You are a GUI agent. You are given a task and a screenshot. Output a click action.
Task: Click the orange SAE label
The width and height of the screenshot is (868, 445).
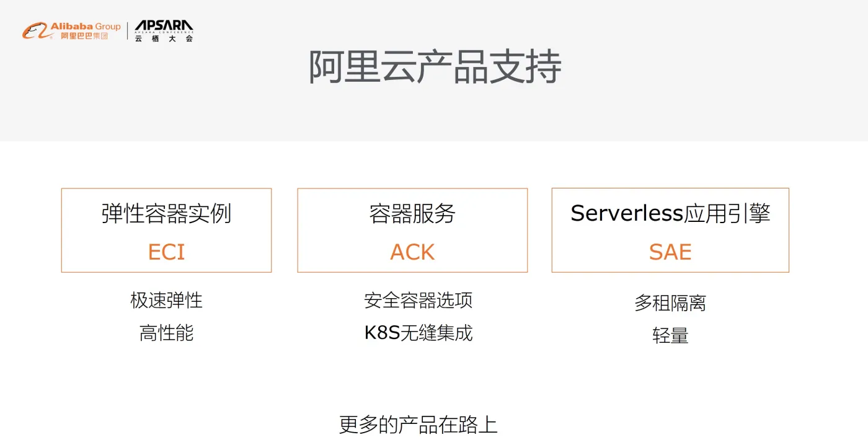click(670, 252)
